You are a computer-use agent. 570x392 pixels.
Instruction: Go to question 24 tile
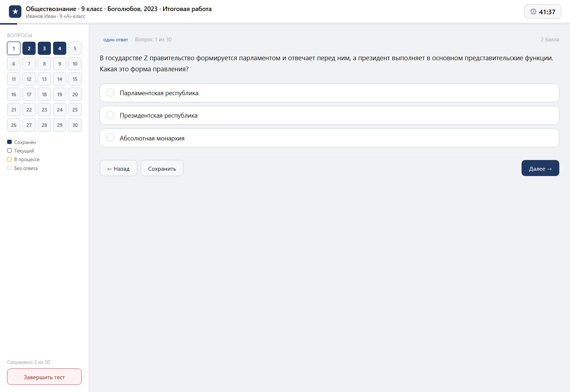pos(59,110)
